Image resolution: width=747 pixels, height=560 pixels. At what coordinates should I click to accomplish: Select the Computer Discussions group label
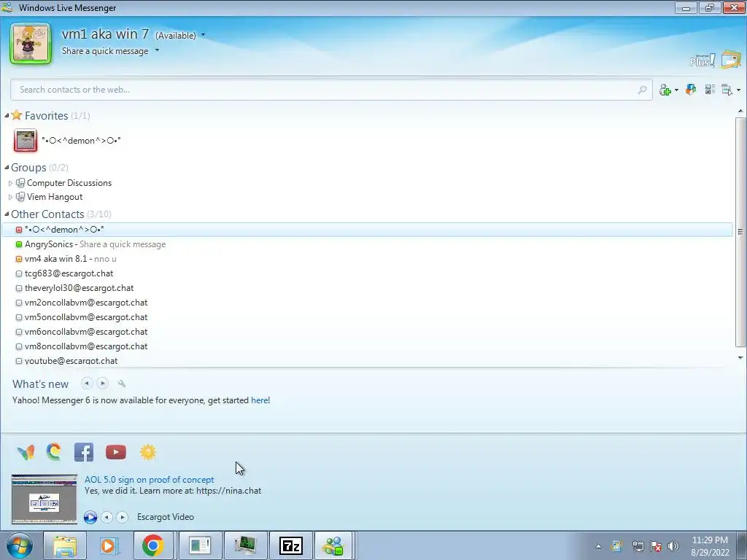(69, 183)
